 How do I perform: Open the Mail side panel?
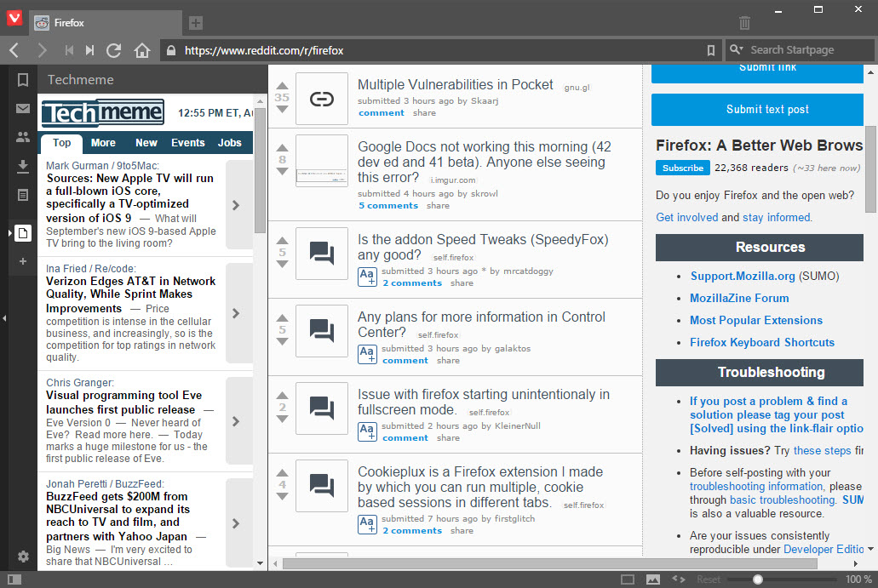[x=23, y=109]
